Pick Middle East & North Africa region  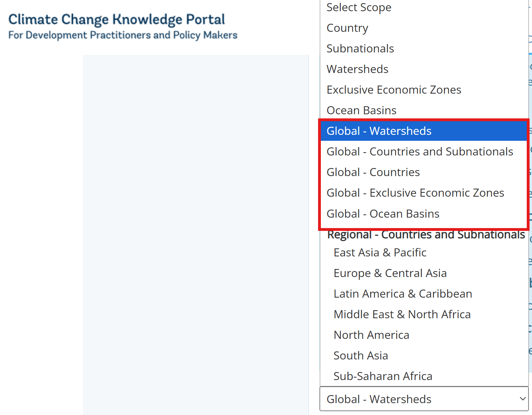click(x=402, y=314)
